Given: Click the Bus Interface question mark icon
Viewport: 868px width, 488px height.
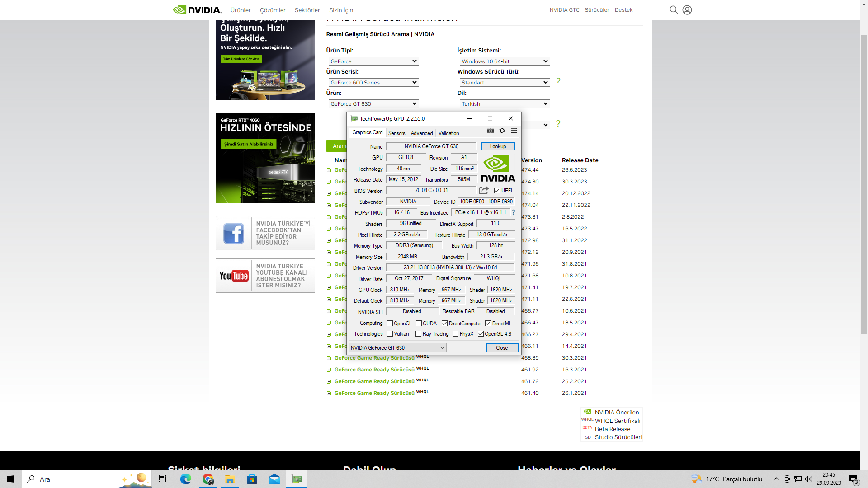Looking at the screenshot, I should (513, 212).
